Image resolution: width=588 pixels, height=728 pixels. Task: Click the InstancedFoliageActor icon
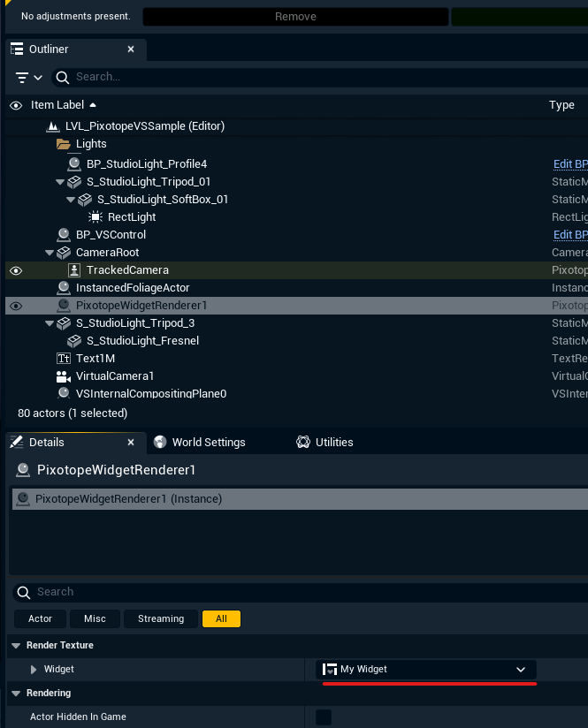[x=64, y=288]
